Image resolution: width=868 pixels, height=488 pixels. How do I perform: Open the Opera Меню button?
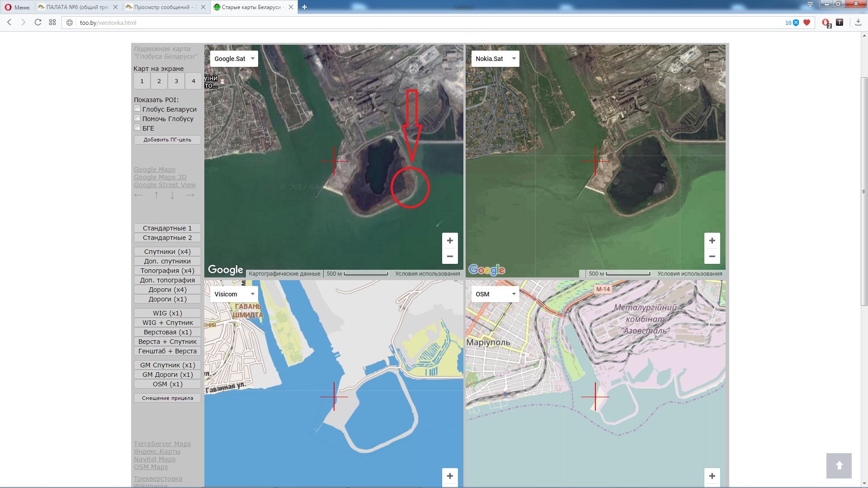click(17, 7)
